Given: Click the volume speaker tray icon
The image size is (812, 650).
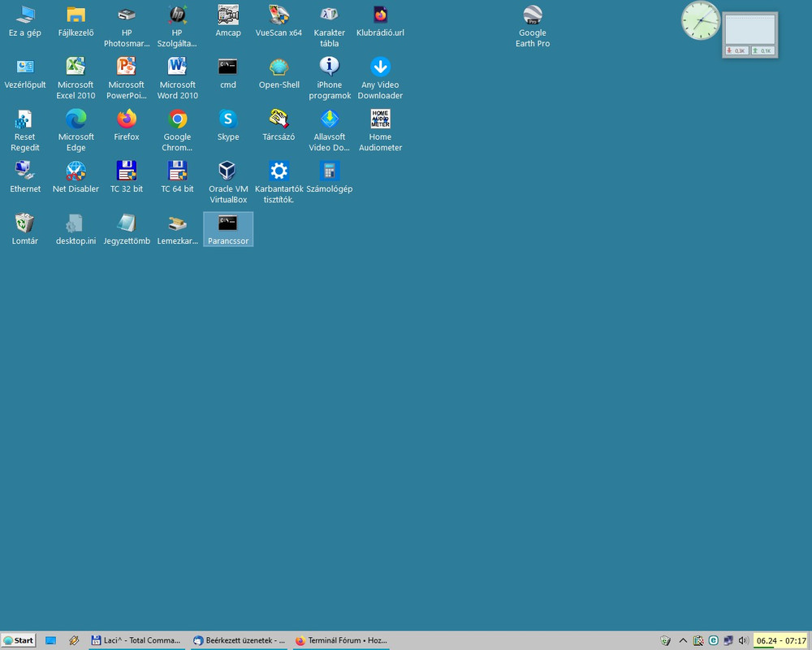Looking at the screenshot, I should pos(743,641).
